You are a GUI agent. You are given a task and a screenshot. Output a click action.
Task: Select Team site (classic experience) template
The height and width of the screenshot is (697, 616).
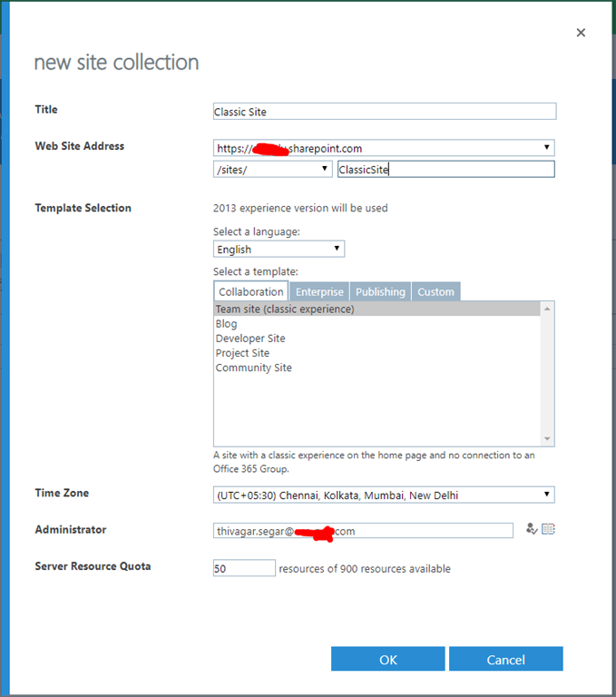(376, 309)
